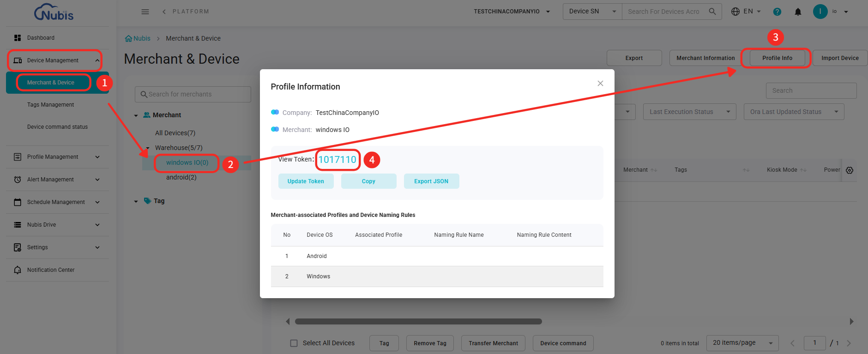Open Last Execution Status dropdown
The height and width of the screenshot is (354, 868).
689,112
